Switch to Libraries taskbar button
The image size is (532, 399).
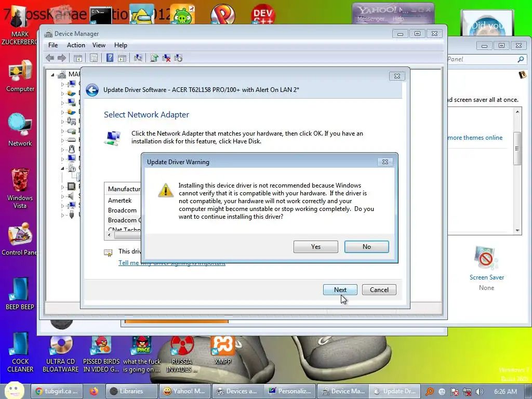[131, 391]
